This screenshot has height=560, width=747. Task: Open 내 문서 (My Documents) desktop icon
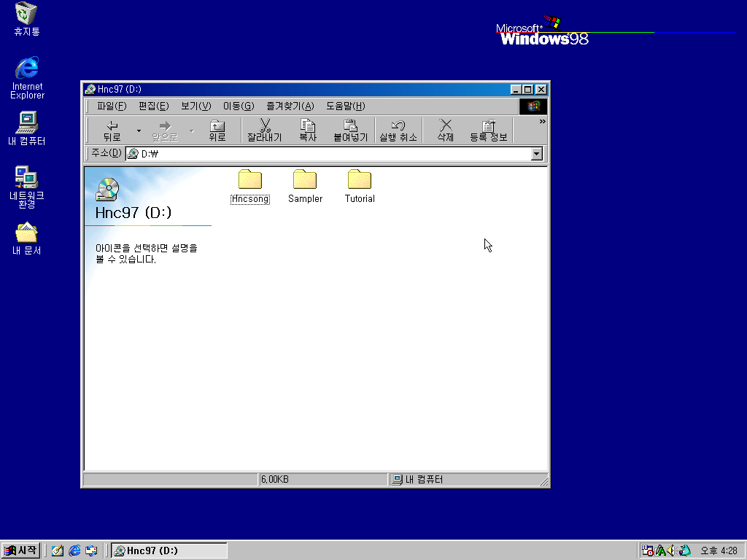27,238
